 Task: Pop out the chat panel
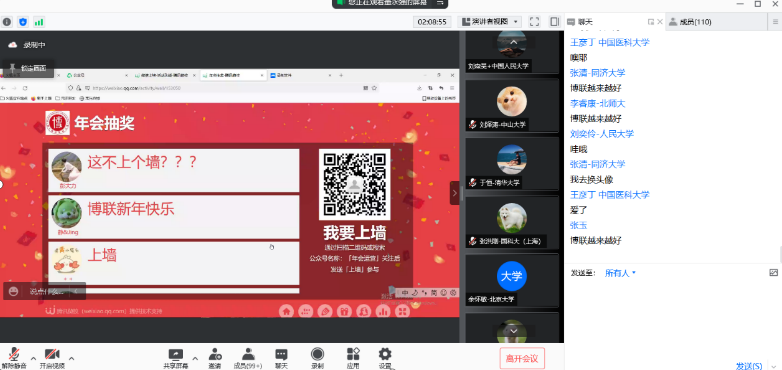[x=650, y=22]
